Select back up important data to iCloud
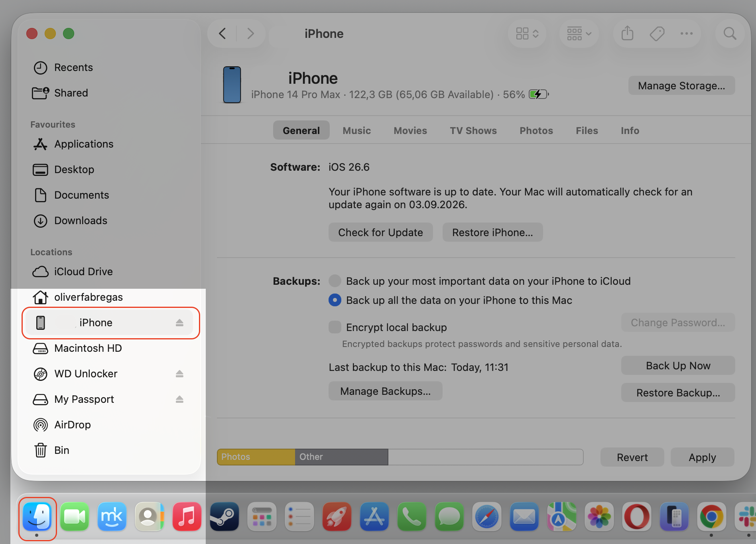 point(335,281)
